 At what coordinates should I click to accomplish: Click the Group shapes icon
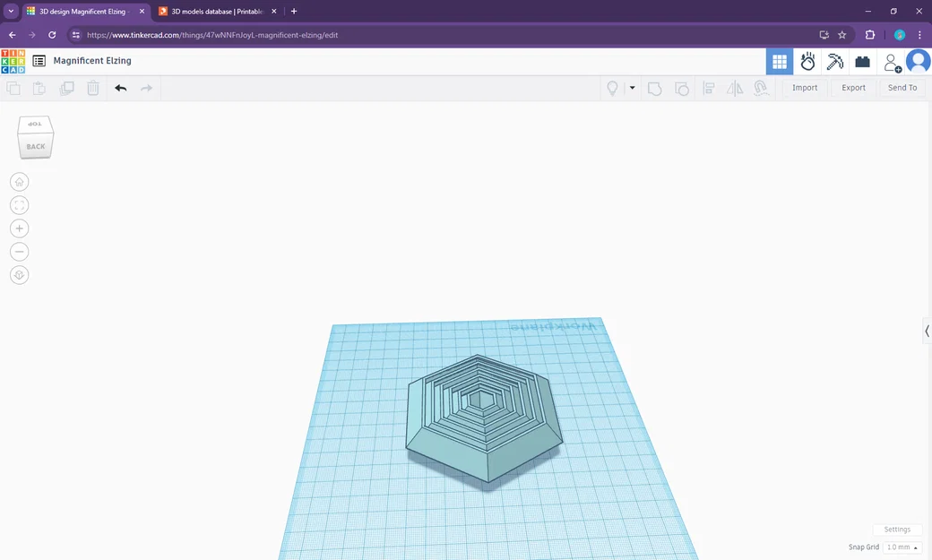click(x=654, y=89)
